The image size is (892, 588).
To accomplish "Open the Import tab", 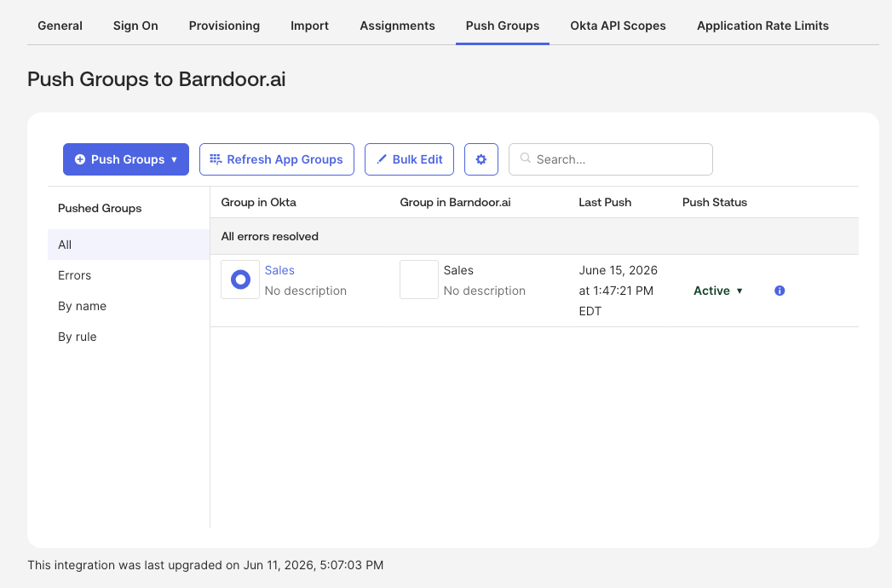I will tap(309, 26).
